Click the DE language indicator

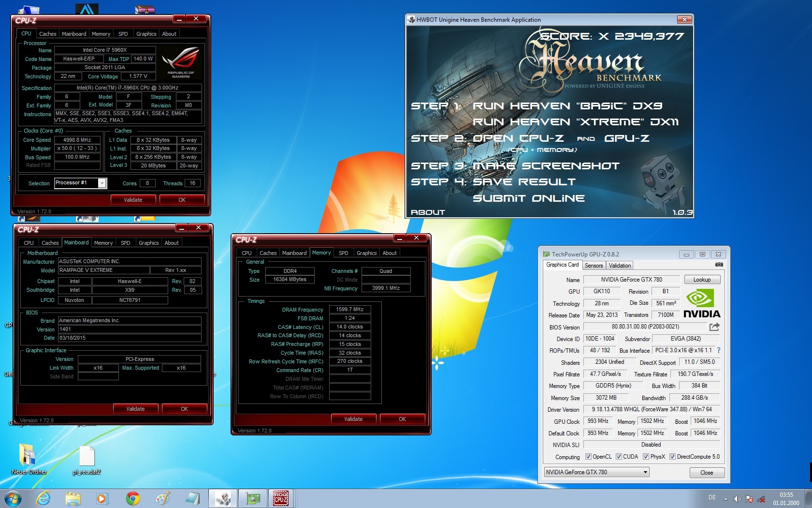click(712, 497)
